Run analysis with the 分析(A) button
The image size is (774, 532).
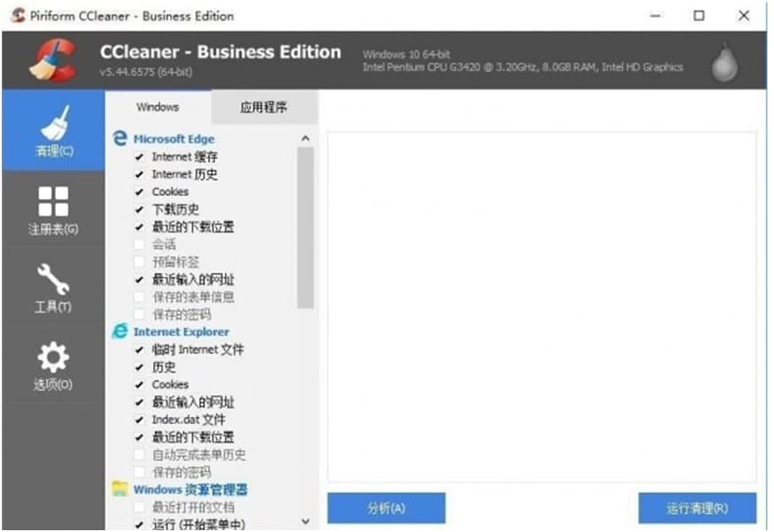pos(386,508)
